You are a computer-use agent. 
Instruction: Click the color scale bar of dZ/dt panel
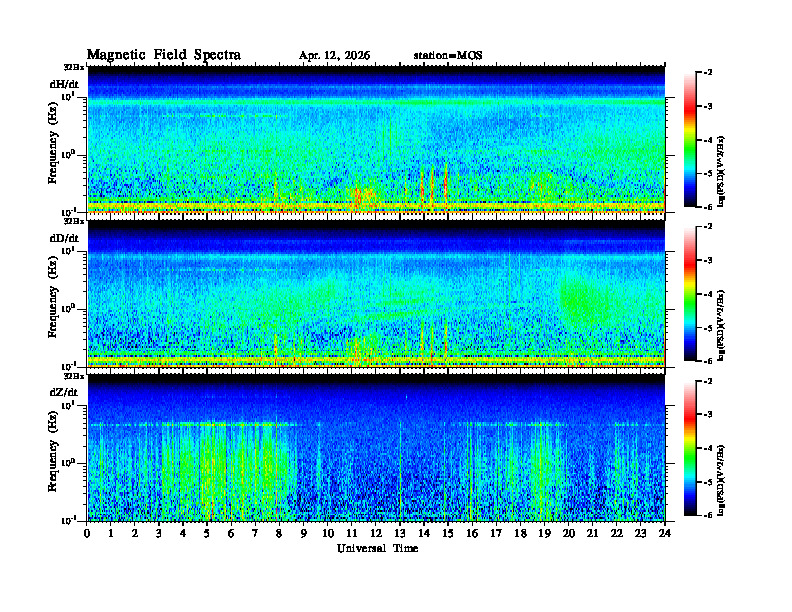pyautogui.click(x=689, y=448)
